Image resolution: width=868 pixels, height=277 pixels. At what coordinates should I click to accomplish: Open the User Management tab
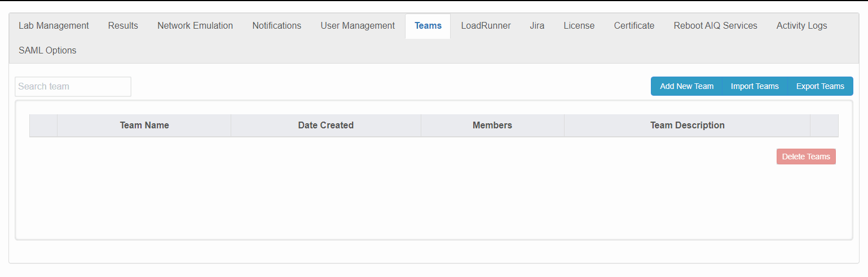point(358,26)
